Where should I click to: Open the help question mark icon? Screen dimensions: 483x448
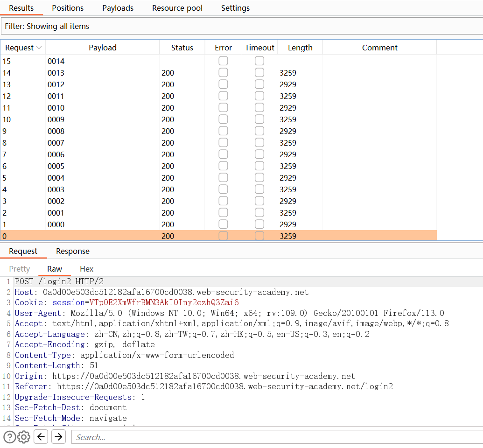click(9, 437)
